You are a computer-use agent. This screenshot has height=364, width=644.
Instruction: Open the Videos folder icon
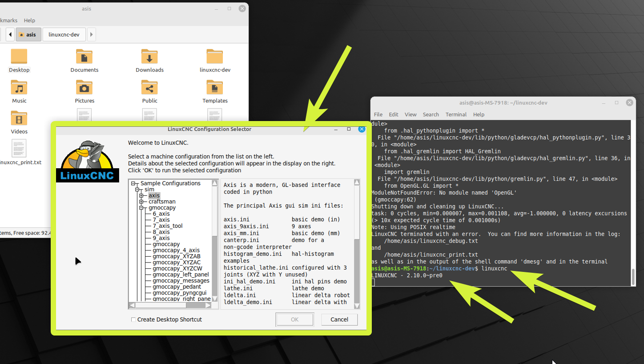click(x=19, y=118)
